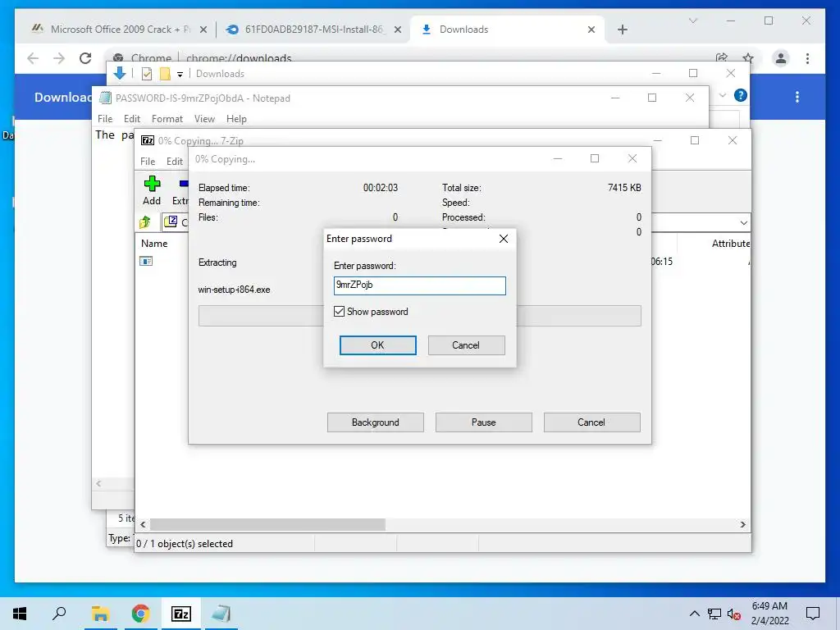Go back in Chrome

pos(33,58)
